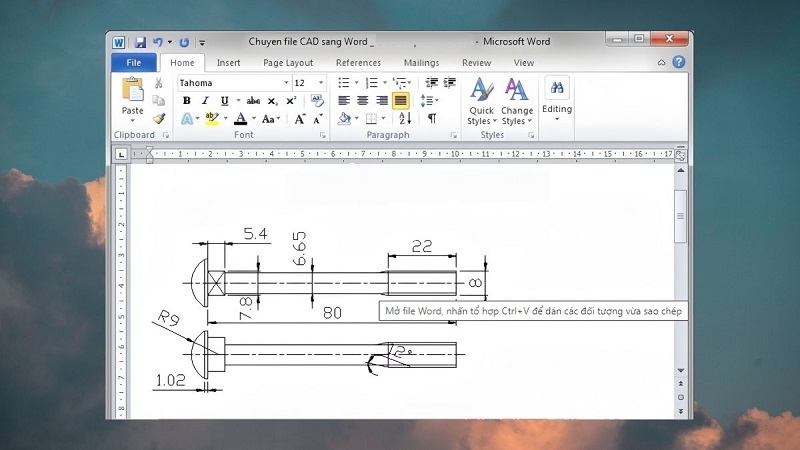This screenshot has width=800, height=450.
Task: Click the Cut scissors icon
Action: pos(158,83)
